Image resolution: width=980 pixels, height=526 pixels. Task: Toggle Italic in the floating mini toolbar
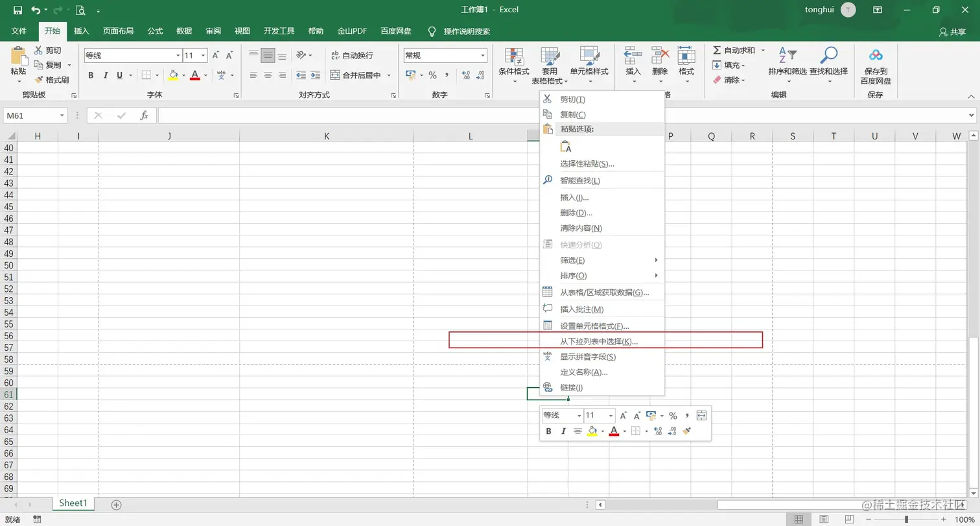click(x=563, y=431)
